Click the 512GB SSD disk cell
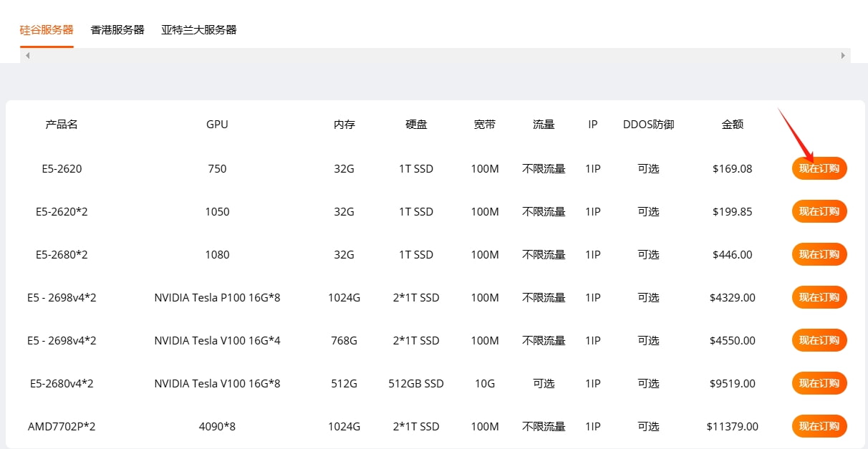Image resolution: width=868 pixels, height=449 pixels. coord(416,384)
